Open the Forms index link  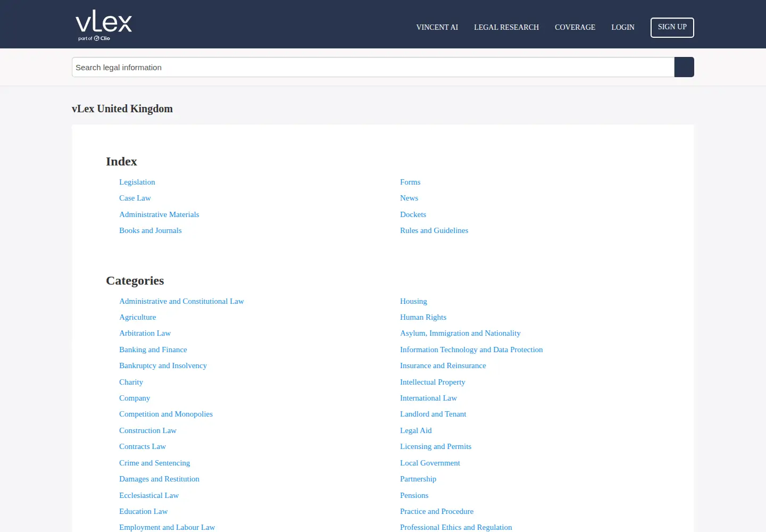coord(410,182)
